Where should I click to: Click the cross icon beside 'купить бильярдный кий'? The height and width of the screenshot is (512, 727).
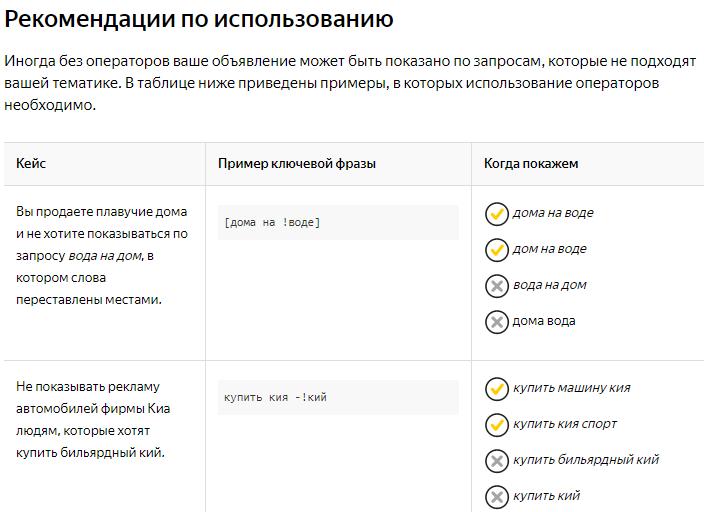[x=497, y=461]
